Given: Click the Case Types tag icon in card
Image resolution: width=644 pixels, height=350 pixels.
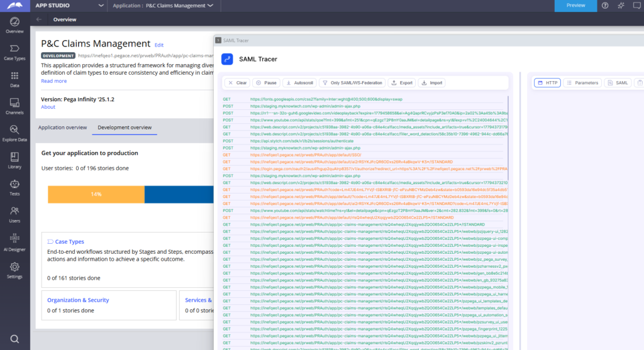Looking at the screenshot, I should pos(50,242).
